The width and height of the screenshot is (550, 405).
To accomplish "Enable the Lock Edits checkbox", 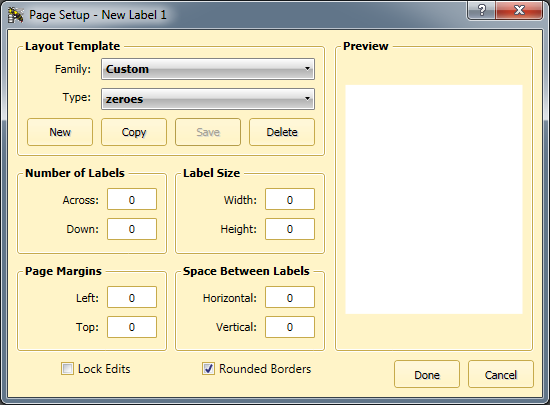I will click(67, 369).
